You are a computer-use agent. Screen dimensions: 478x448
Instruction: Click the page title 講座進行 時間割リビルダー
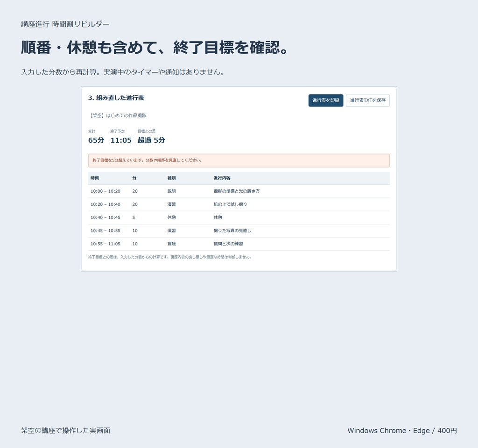(x=65, y=24)
